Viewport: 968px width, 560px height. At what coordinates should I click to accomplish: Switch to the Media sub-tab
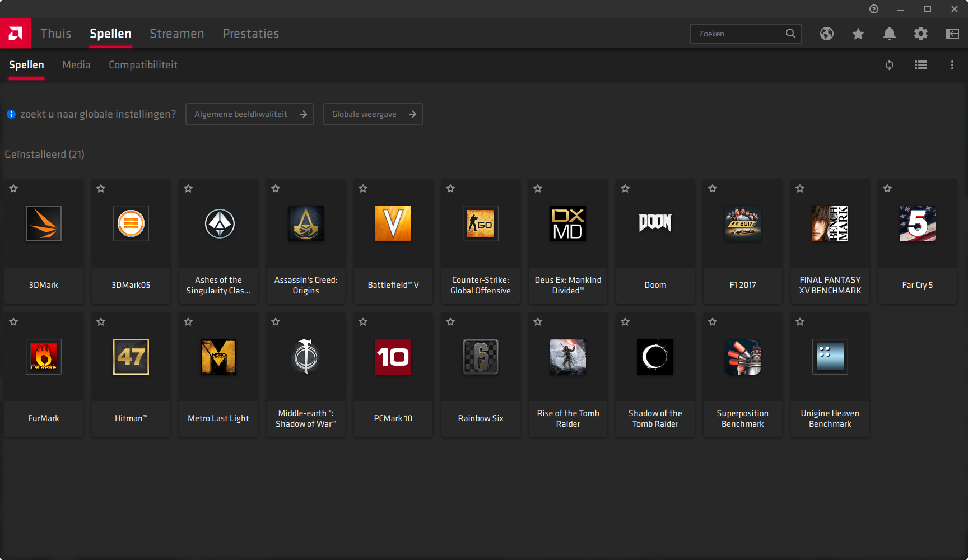coord(76,65)
